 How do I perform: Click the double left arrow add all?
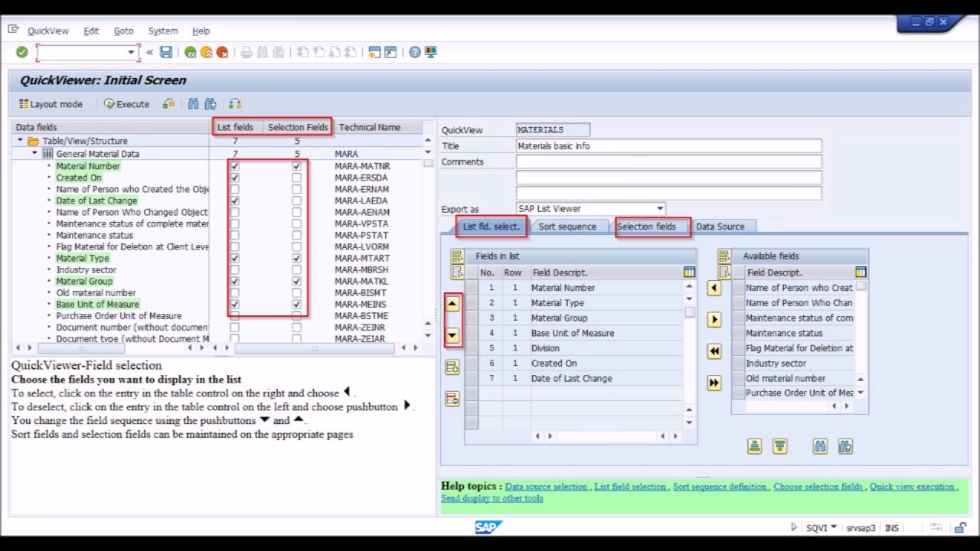point(714,350)
